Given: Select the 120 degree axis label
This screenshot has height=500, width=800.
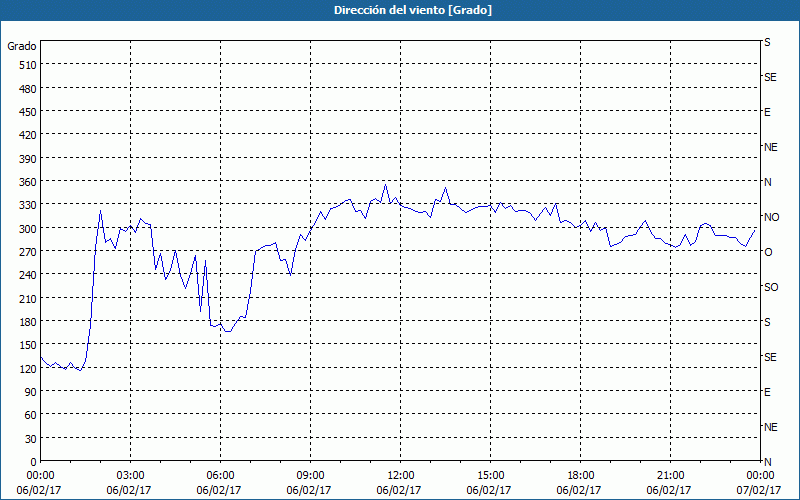Looking at the screenshot, I should coord(28,369).
